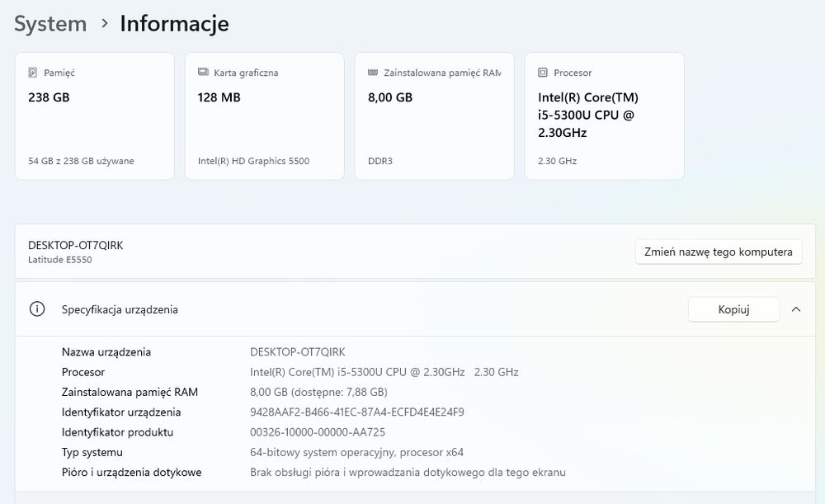Screen dimensions: 825x504
Task: Click the Kopiuj button
Action: coord(733,309)
